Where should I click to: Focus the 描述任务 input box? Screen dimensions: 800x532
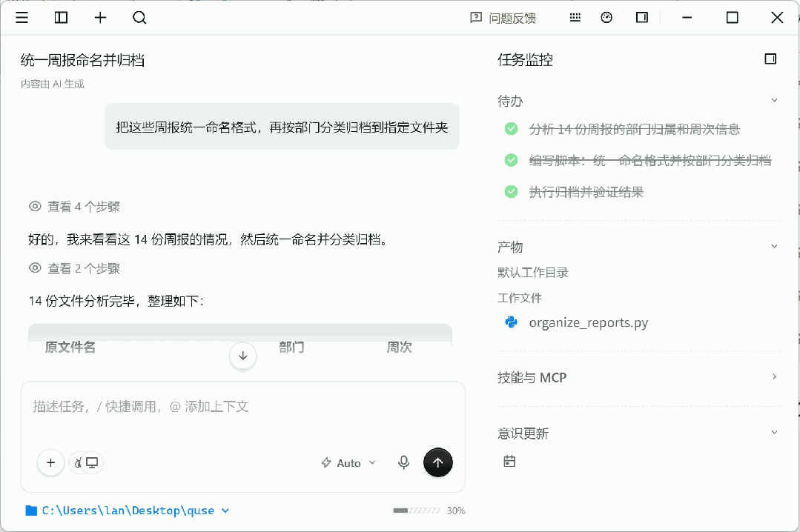coord(243,407)
